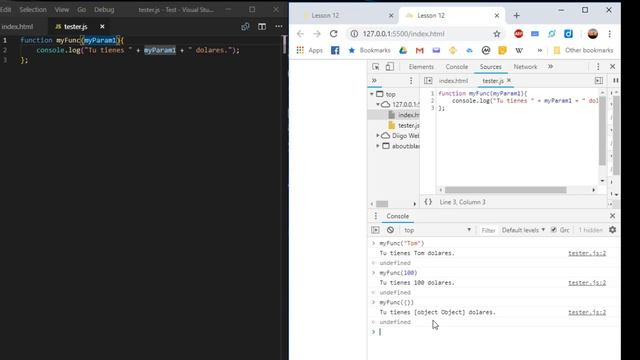Viewport: 640px width, 360px height.
Task: Open the Gmail bookmark icon
Action: click(420, 50)
